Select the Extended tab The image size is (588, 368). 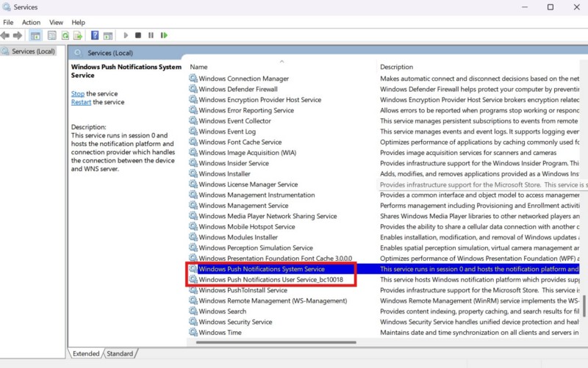[86, 353]
